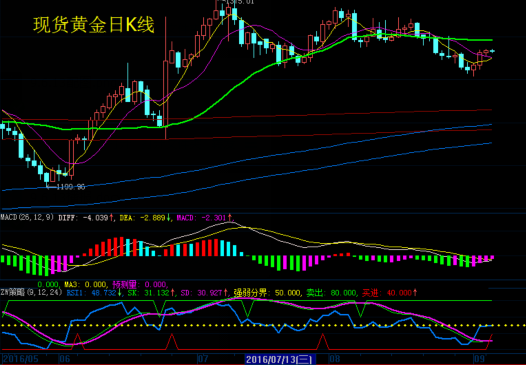Image resolution: width=526 pixels, height=365 pixels.
Task: Open the ZW策略(9,12,24) indicator parameters label
Action: (x=32, y=293)
